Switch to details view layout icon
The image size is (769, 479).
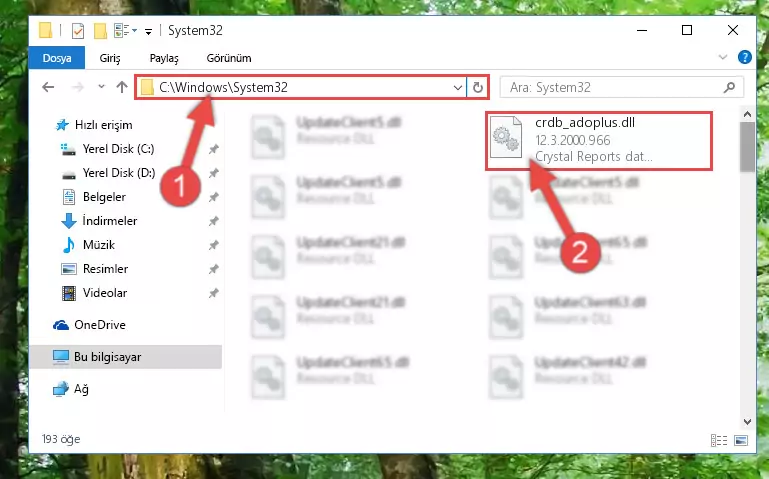(719, 440)
